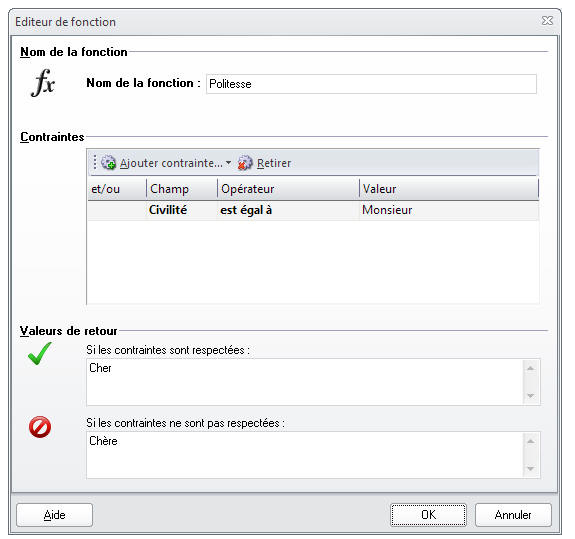Focus the Politesse function name field
This screenshot has width=575, height=539.
(371, 84)
